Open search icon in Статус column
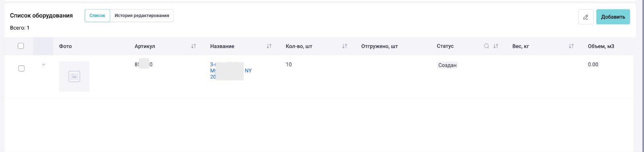The image size is (644, 152). click(x=486, y=46)
